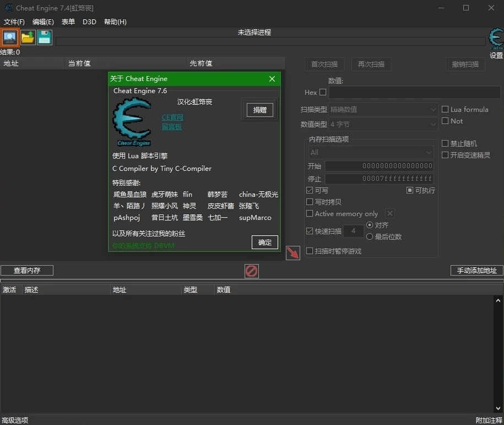This screenshot has height=425, width=504.
Task: Enable 开启变速精灵 checkbox
Action: 445,155
